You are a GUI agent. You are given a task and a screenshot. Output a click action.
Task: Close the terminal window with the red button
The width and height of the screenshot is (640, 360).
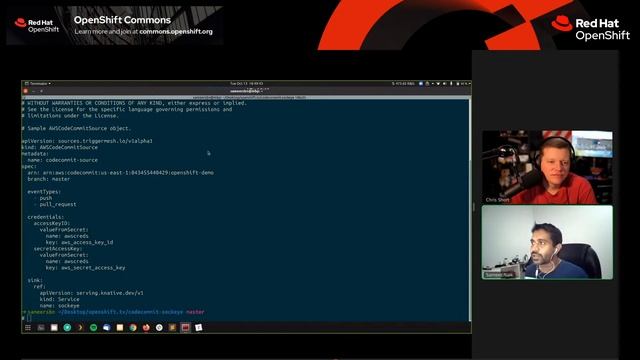[25, 91]
